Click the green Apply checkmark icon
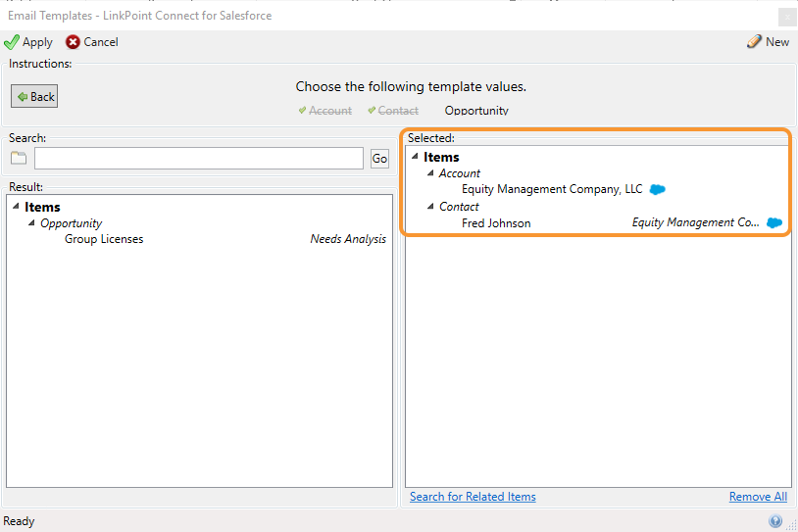Screen dimensions: 798x532 (11, 42)
